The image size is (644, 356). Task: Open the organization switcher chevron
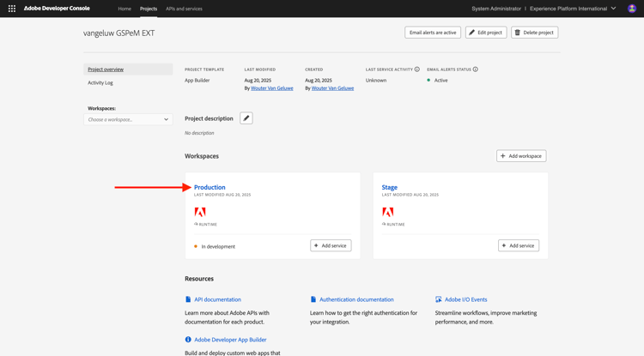pyautogui.click(x=614, y=9)
